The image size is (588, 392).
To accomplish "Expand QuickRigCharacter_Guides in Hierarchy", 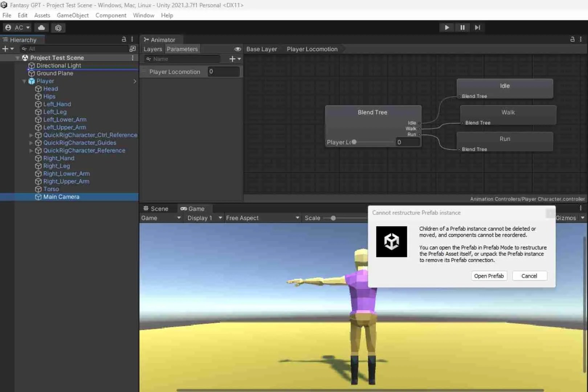I will pyautogui.click(x=31, y=143).
